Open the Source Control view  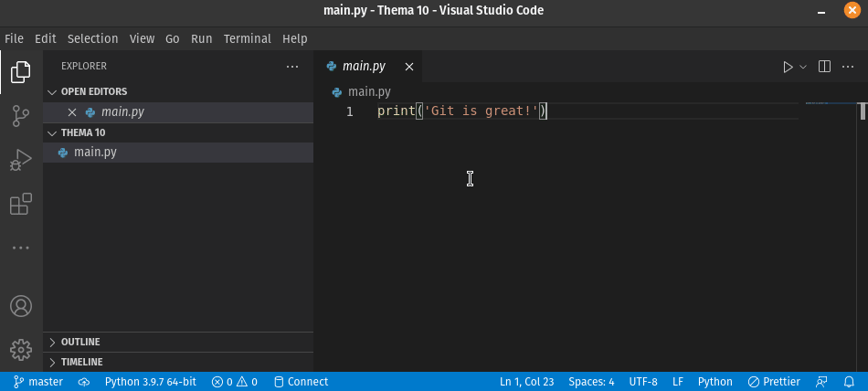(x=20, y=116)
